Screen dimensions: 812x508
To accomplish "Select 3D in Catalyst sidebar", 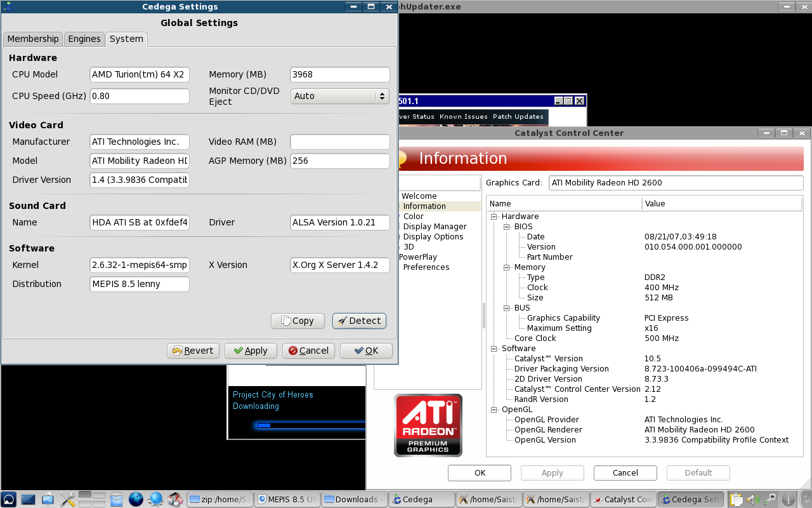I will (x=409, y=247).
